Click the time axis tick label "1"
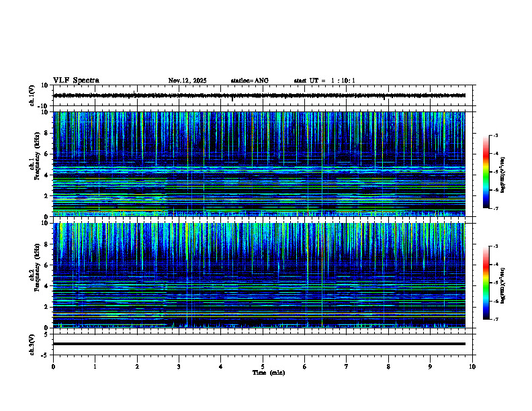Image resolution: width=532 pixels, height=411 pixels. point(95,367)
